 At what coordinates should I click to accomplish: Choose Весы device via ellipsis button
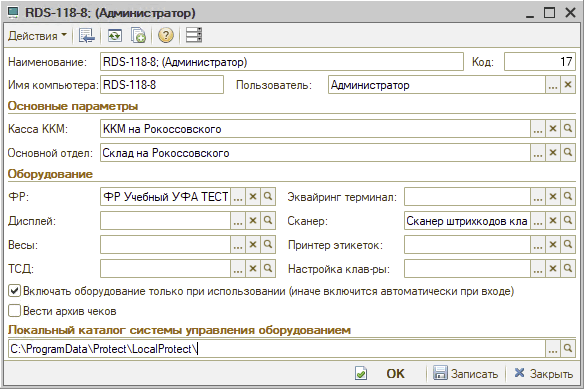pyautogui.click(x=238, y=245)
